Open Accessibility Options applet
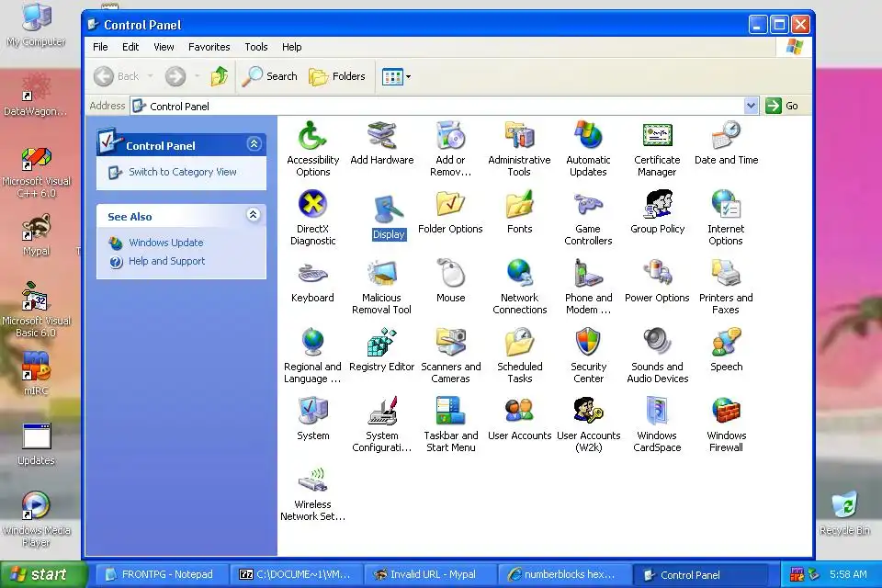The width and height of the screenshot is (882, 588). [x=312, y=136]
